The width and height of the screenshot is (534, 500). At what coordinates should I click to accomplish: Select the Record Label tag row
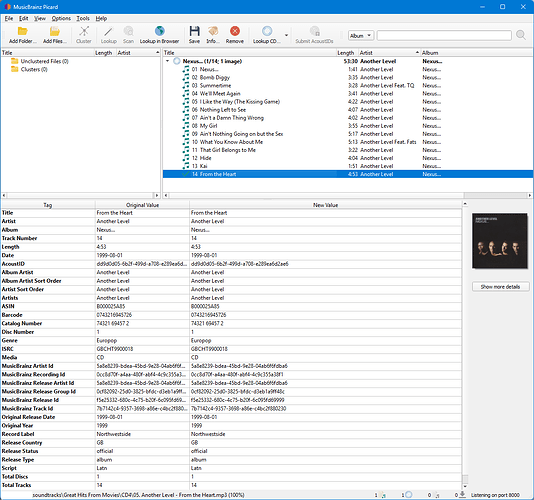point(231,434)
